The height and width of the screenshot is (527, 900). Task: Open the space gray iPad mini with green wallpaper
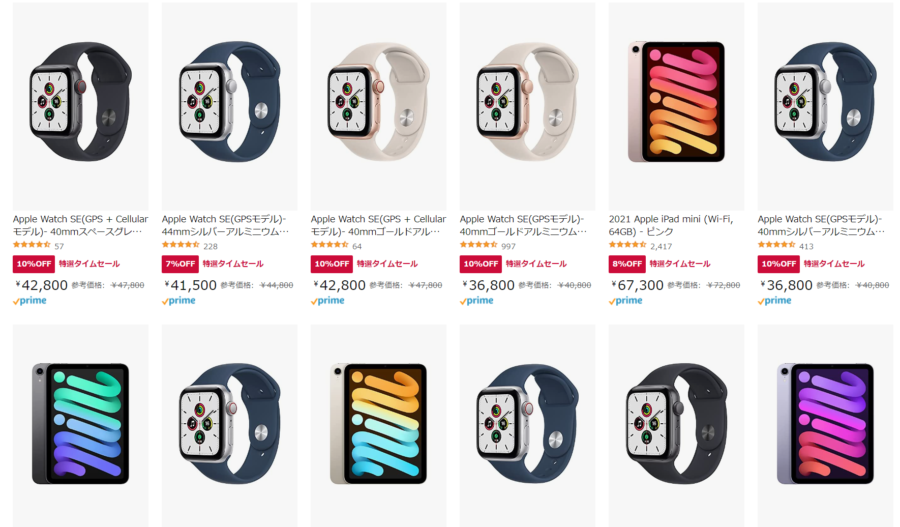(x=80, y=425)
